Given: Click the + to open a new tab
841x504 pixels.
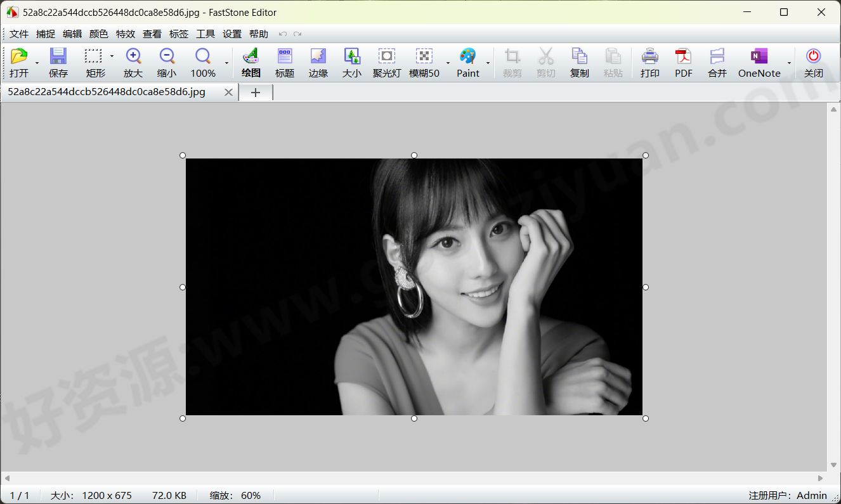Looking at the screenshot, I should 255,92.
